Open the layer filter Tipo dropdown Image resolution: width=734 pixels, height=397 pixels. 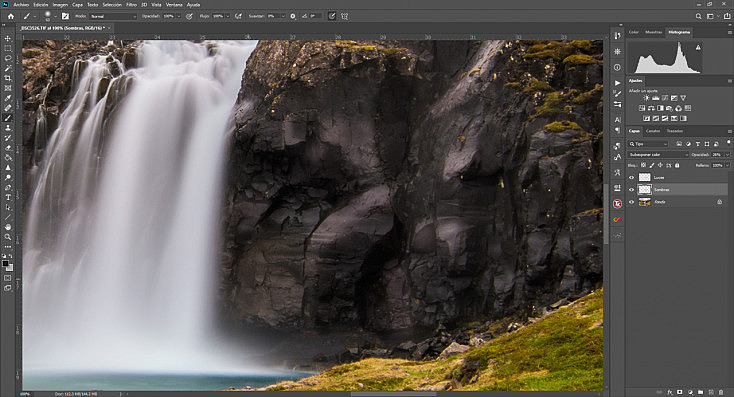point(648,144)
